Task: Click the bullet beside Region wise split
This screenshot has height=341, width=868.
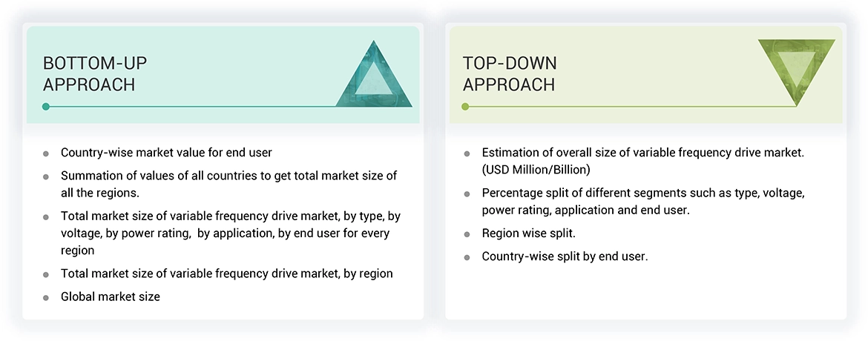Action: click(467, 234)
